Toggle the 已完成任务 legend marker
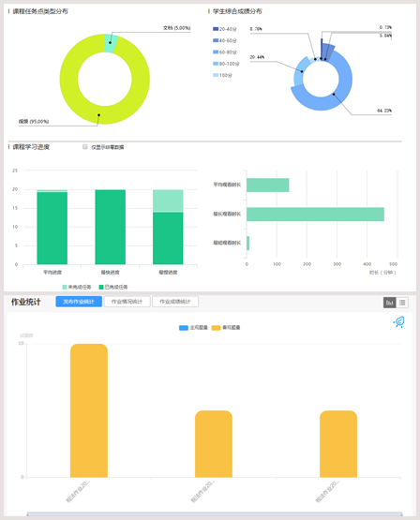This screenshot has width=420, height=520. point(101,287)
